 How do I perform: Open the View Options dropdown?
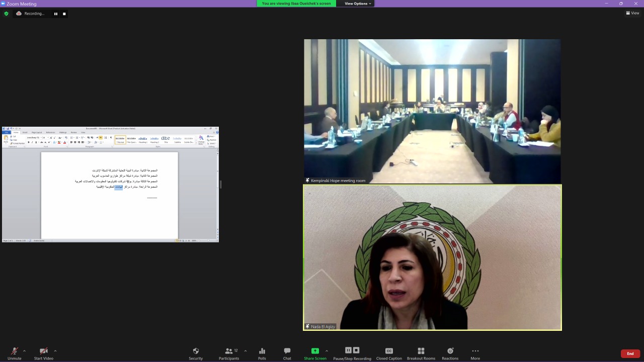358,4
